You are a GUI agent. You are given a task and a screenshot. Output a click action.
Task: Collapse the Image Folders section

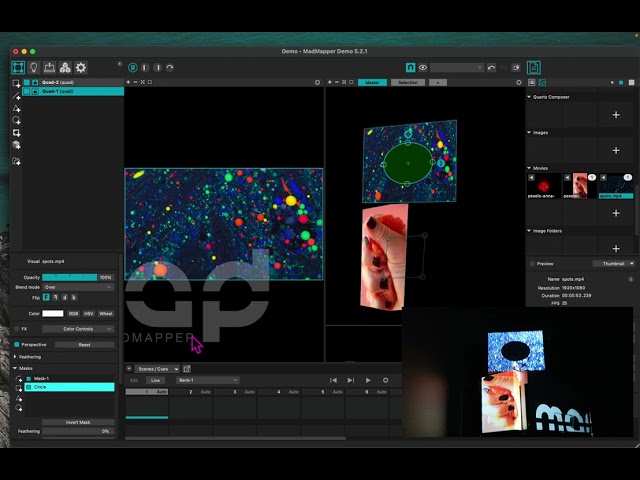529,231
